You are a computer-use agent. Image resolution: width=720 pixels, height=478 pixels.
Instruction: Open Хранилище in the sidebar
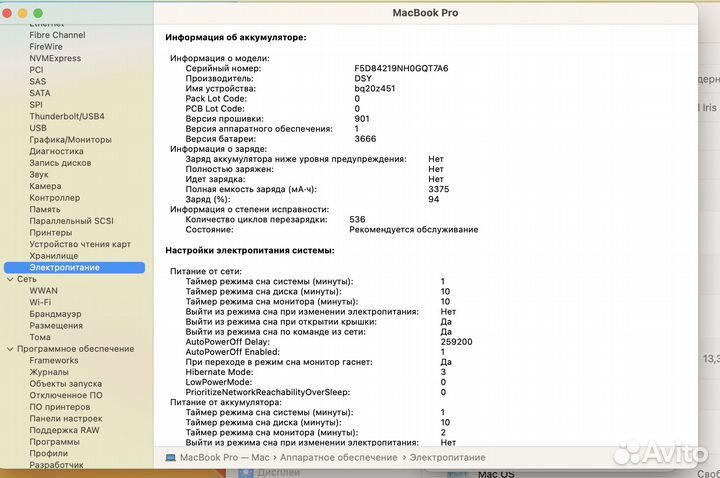point(53,256)
